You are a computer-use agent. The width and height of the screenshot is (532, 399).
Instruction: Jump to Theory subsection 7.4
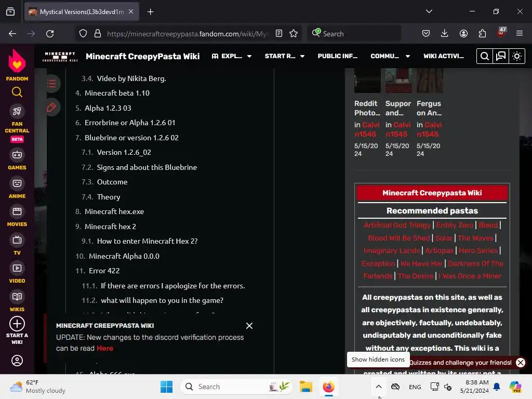(109, 197)
